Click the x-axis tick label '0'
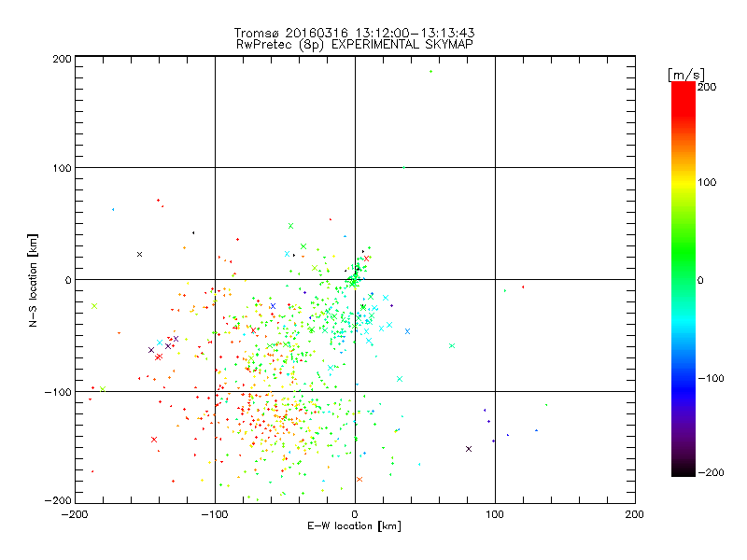 [x=355, y=514]
